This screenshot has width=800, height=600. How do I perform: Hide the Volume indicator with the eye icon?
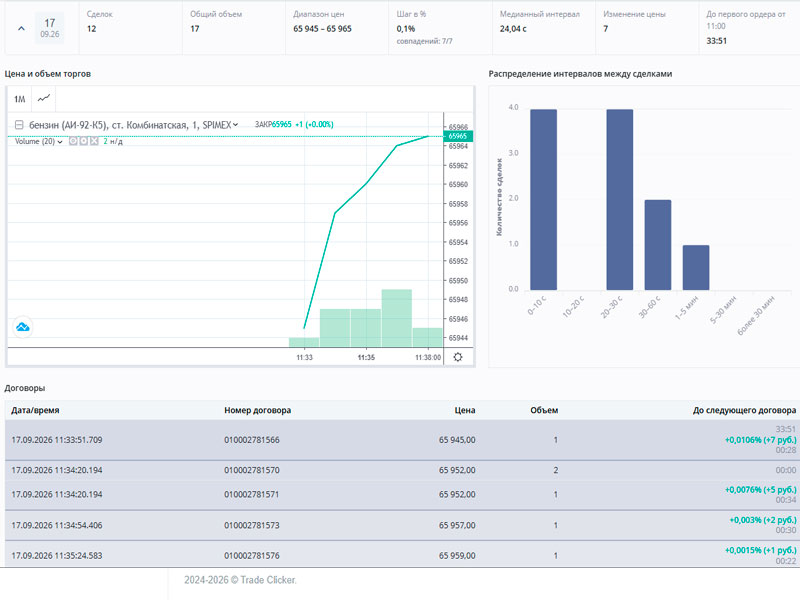pyautogui.click(x=73, y=141)
